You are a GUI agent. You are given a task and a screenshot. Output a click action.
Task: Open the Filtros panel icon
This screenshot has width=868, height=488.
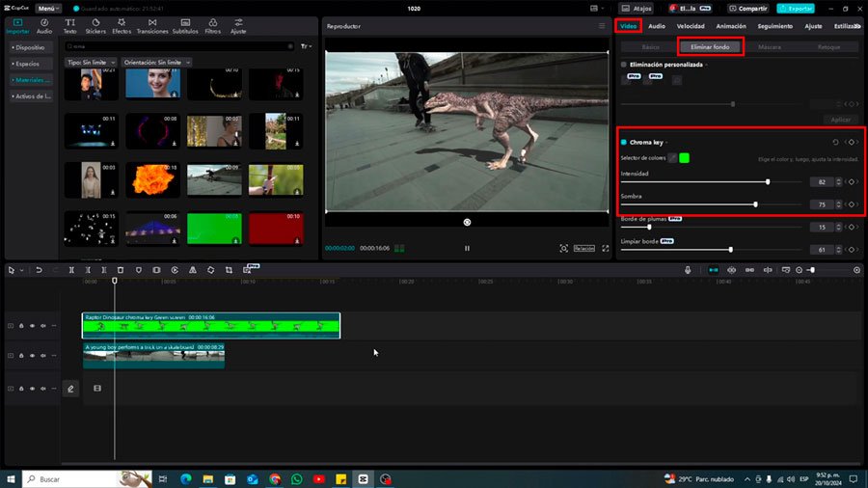[212, 26]
